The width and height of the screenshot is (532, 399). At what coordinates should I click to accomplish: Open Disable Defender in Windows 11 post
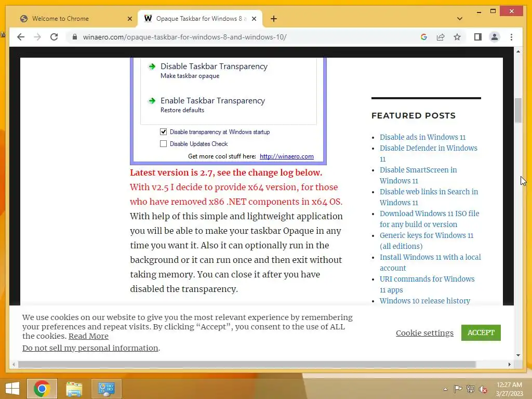tap(429, 153)
